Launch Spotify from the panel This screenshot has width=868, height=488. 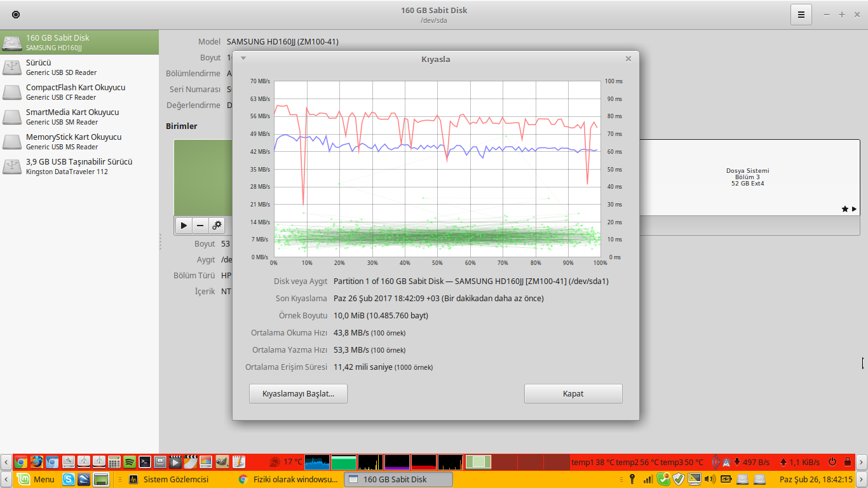click(x=130, y=462)
